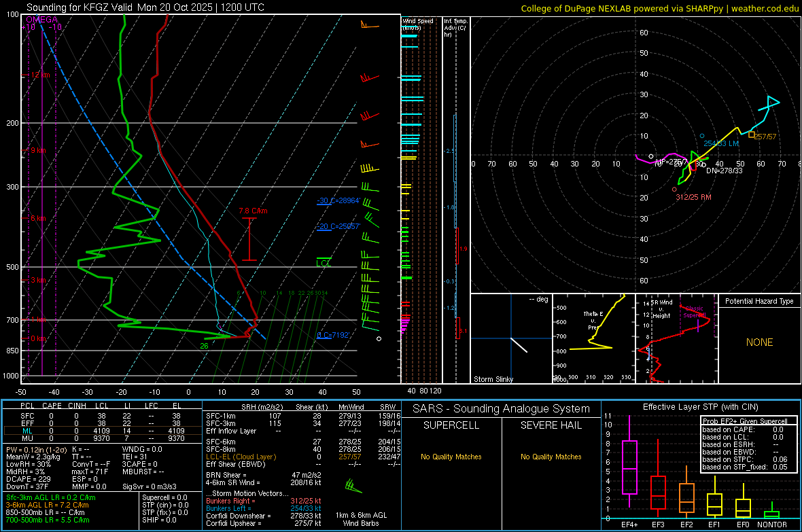Click the SigSvr = 0 m3/s3 value
The image size is (802, 532).
tap(149, 486)
